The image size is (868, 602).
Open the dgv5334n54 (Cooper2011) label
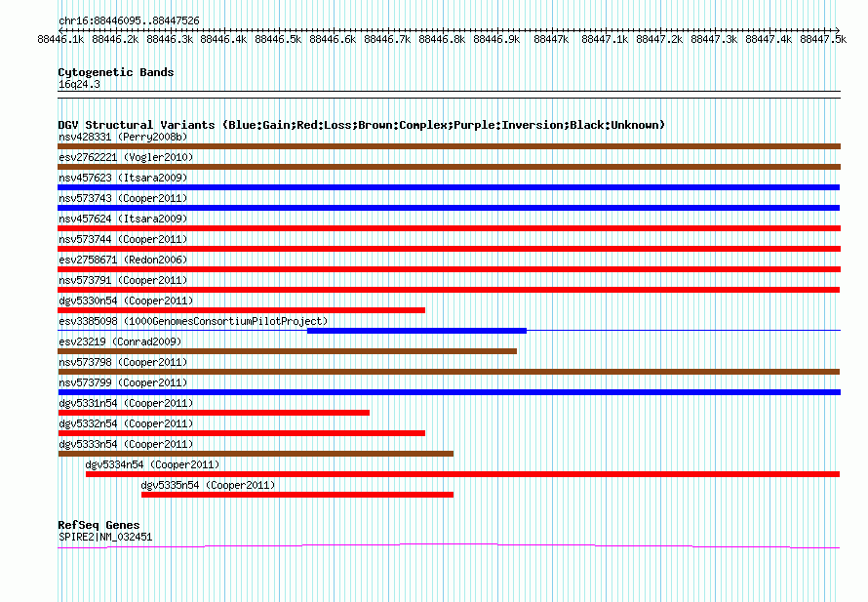point(152,464)
